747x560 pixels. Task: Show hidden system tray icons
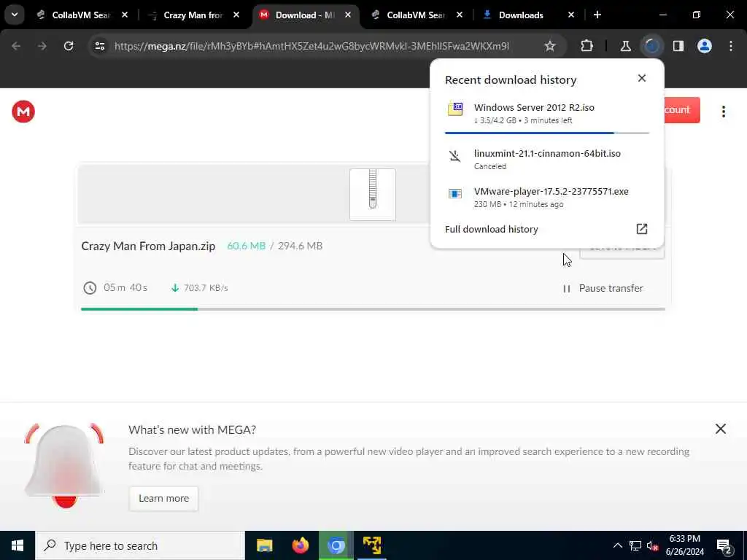point(617,545)
